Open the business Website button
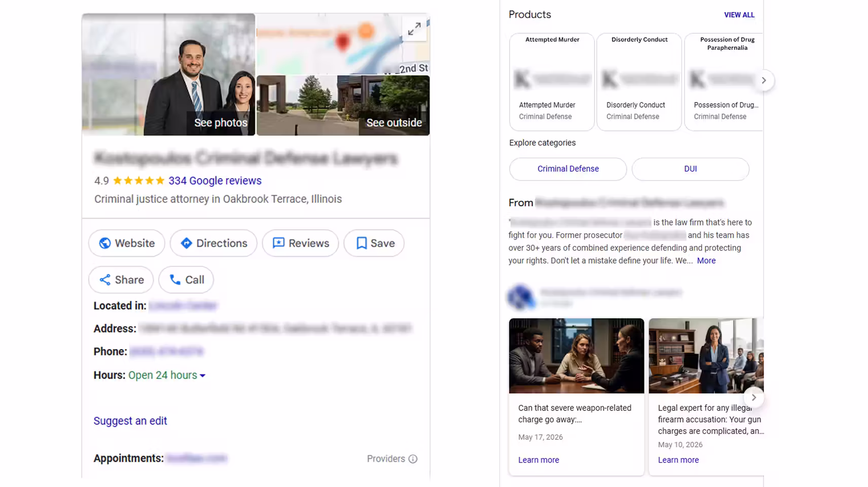 point(127,243)
